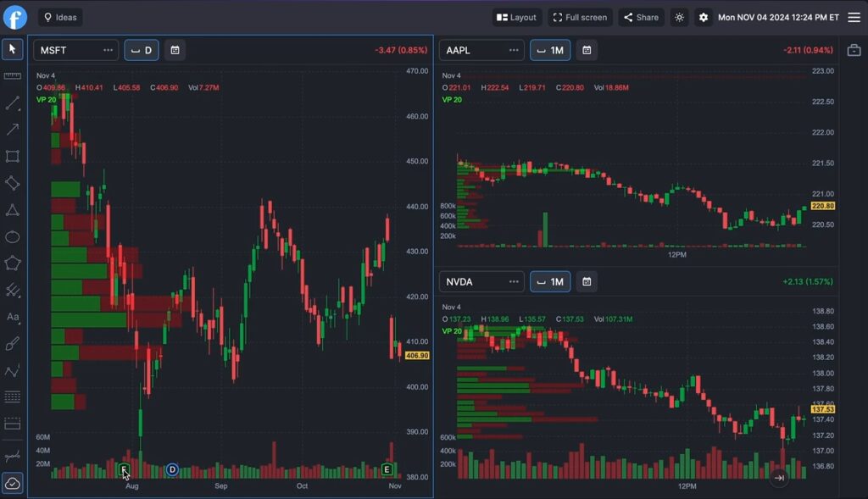Select VP 20 indicator label on AAPL
This screenshot has width=868, height=499.
pos(452,100)
